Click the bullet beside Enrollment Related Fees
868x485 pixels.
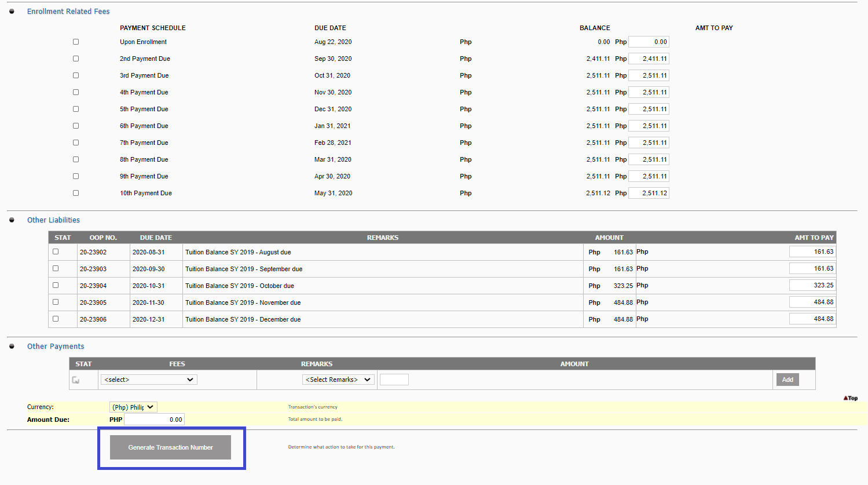(12, 12)
